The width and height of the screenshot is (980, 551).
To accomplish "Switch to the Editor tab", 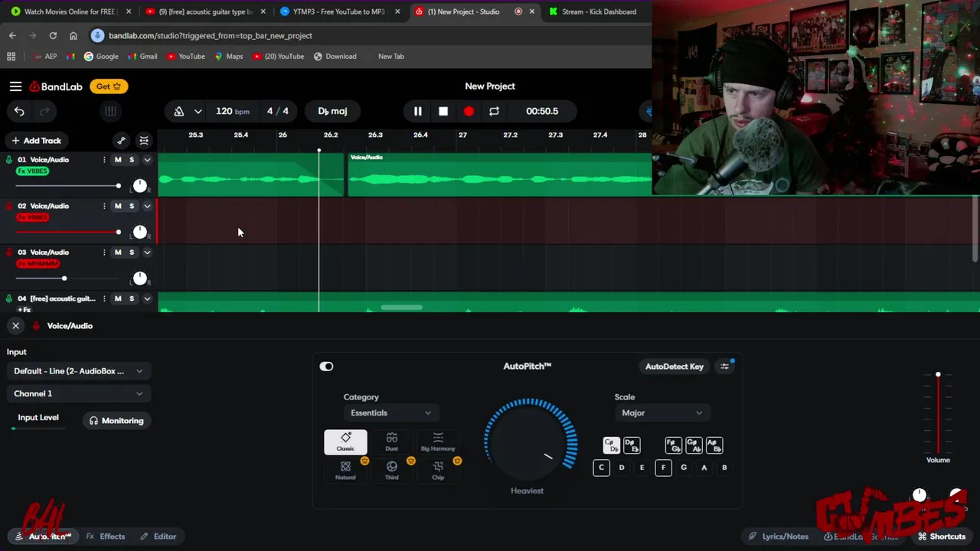I will (x=158, y=536).
